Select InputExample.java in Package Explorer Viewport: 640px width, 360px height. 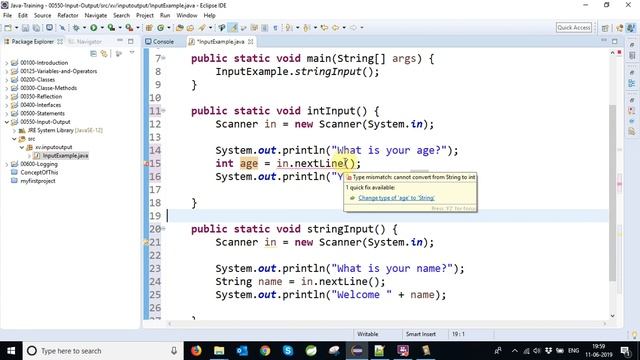point(65,156)
